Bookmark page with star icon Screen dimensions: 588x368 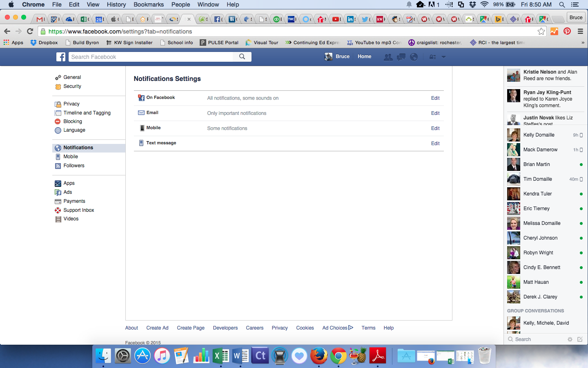[541, 31]
